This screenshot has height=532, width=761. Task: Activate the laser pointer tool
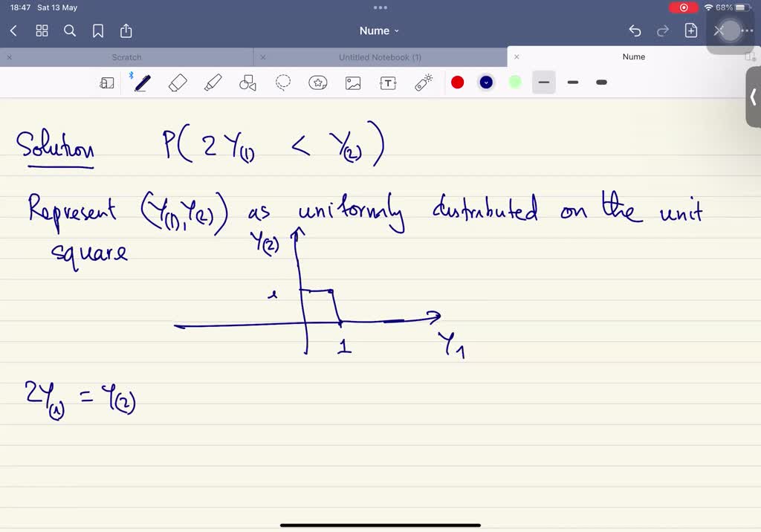coord(422,82)
